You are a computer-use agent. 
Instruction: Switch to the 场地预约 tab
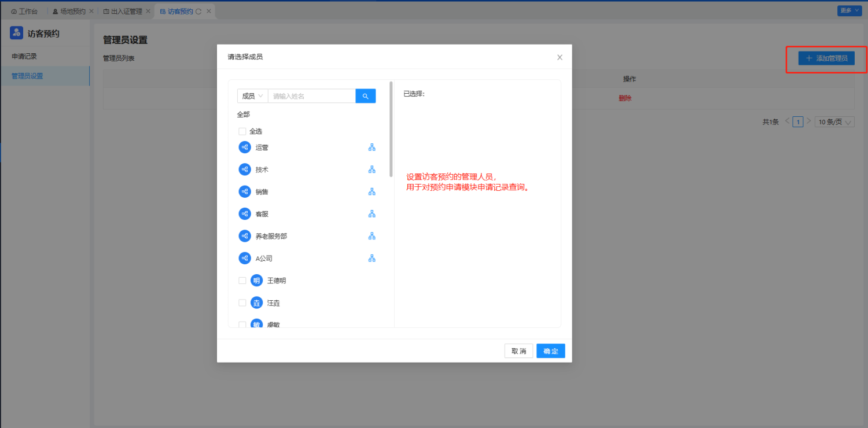[69, 11]
